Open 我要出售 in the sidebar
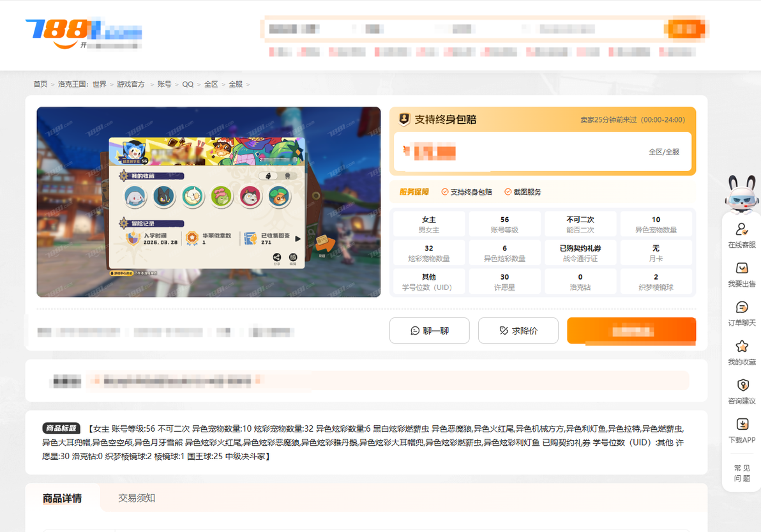 click(x=742, y=275)
